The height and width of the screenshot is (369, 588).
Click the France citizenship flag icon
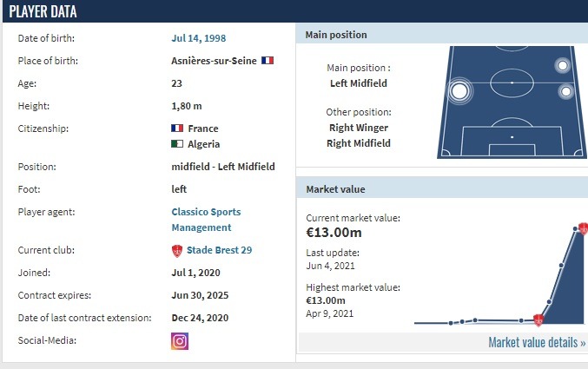pyautogui.click(x=177, y=128)
